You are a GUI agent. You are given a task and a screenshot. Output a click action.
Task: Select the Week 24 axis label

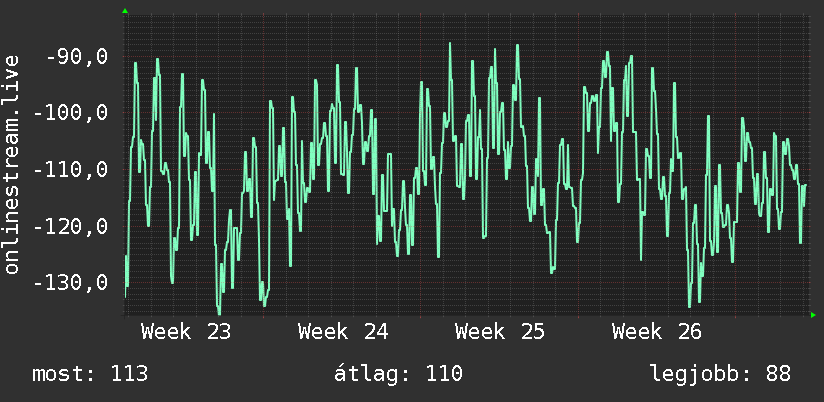tap(343, 332)
